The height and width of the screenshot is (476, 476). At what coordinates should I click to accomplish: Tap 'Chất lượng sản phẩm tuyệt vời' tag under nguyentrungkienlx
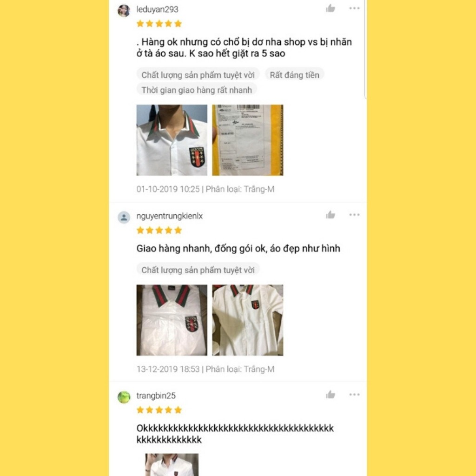click(198, 270)
